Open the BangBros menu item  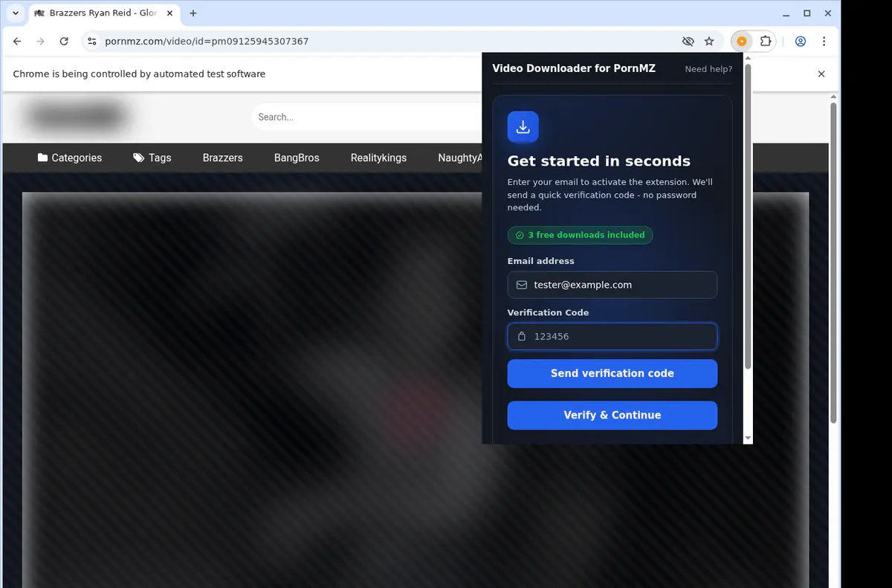[297, 158]
